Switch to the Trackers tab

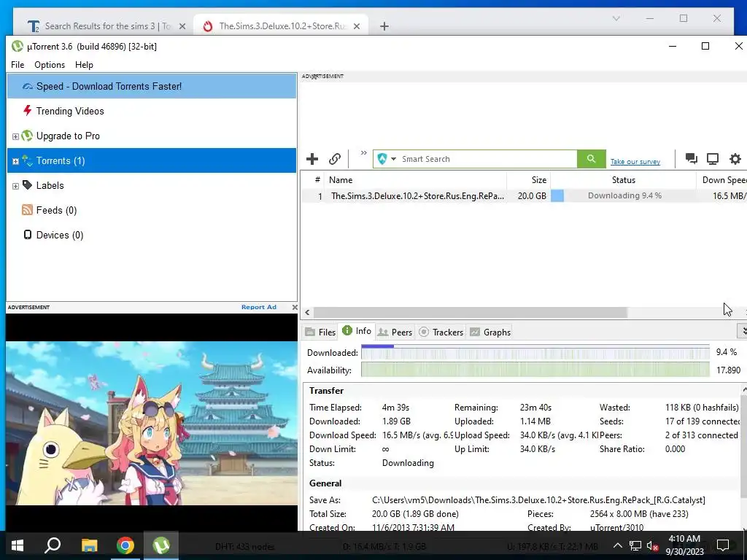tap(441, 332)
